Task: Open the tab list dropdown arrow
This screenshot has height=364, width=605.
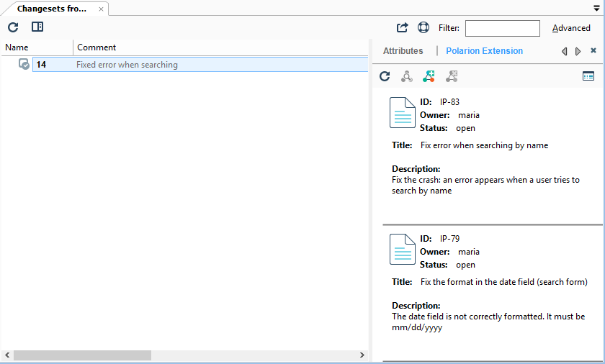Action: tap(596, 9)
